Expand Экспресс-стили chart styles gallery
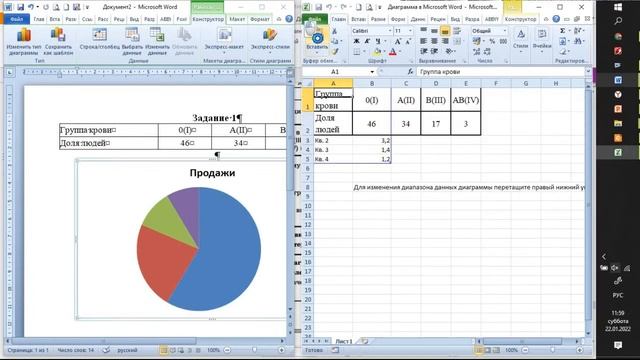Screen dimensions: 640x360 click(270, 42)
